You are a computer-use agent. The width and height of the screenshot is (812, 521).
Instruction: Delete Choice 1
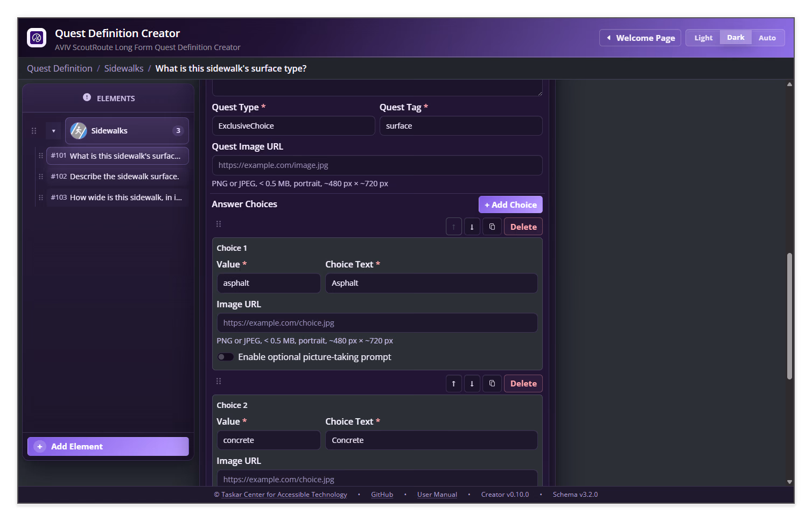coord(523,227)
